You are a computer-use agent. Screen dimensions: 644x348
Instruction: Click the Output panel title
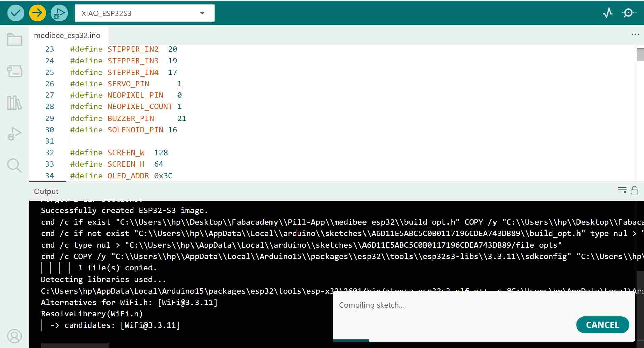click(46, 191)
